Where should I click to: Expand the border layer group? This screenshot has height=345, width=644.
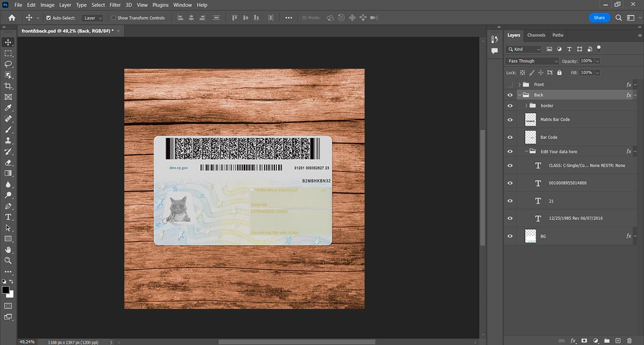click(x=526, y=105)
